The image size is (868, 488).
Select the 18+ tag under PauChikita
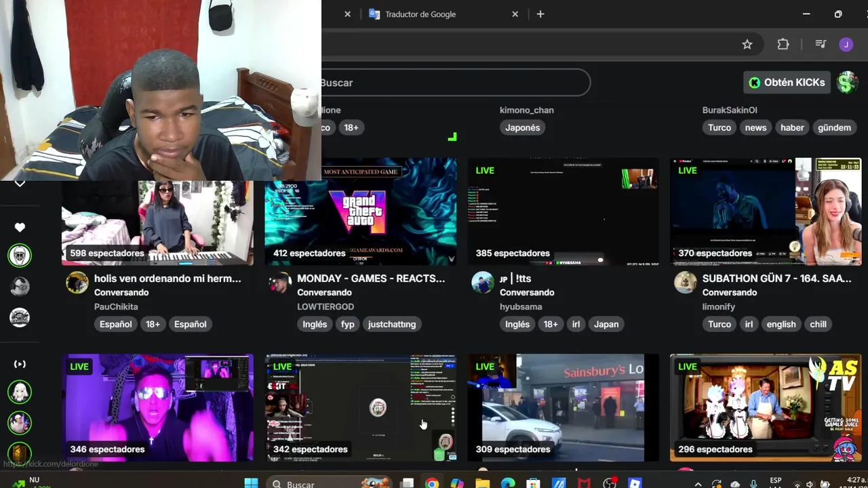(x=153, y=324)
